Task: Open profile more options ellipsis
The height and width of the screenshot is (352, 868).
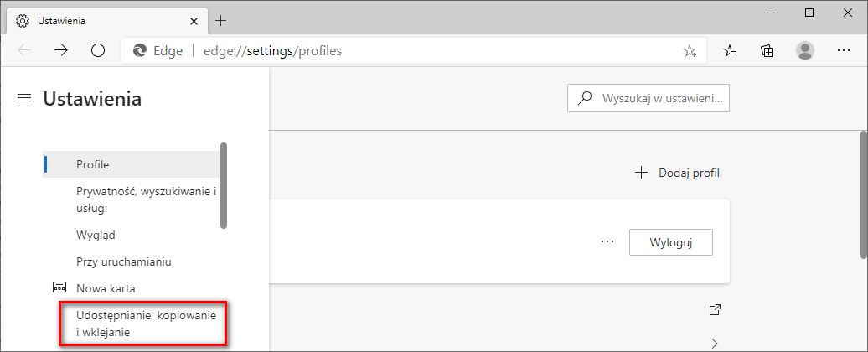Action: 607,242
